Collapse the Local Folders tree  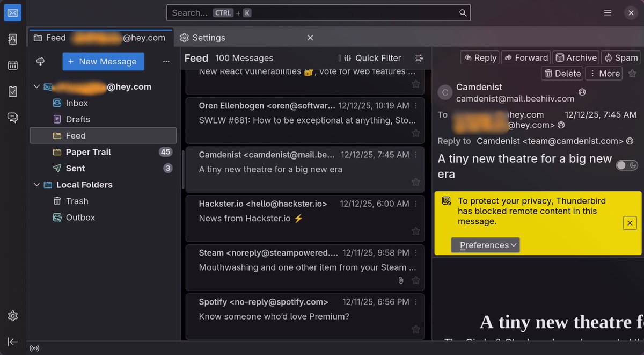36,185
